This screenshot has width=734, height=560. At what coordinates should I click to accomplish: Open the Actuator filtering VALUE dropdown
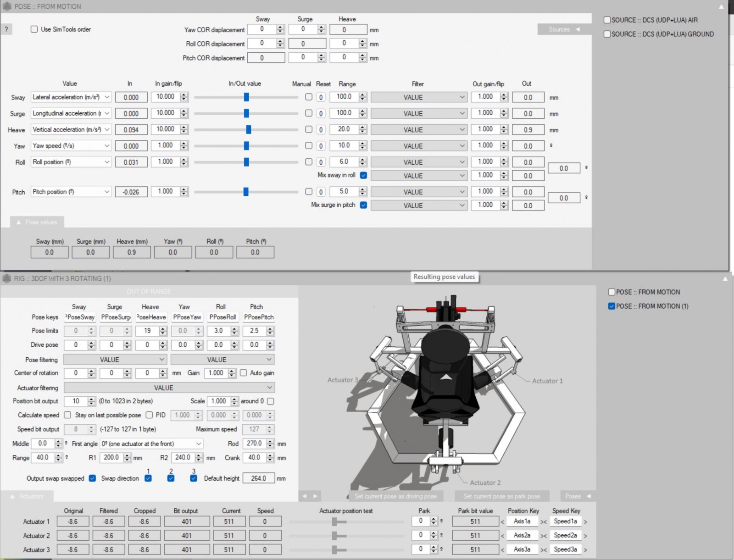[169, 388]
